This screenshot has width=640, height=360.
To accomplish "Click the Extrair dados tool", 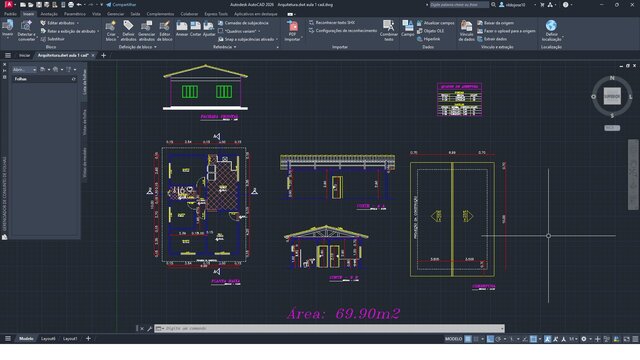I will click(x=492, y=39).
